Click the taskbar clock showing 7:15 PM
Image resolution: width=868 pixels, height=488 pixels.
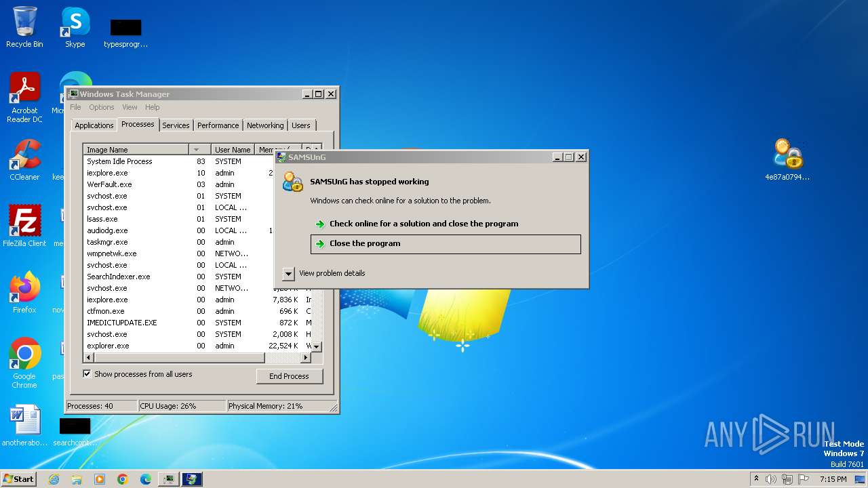(833, 479)
